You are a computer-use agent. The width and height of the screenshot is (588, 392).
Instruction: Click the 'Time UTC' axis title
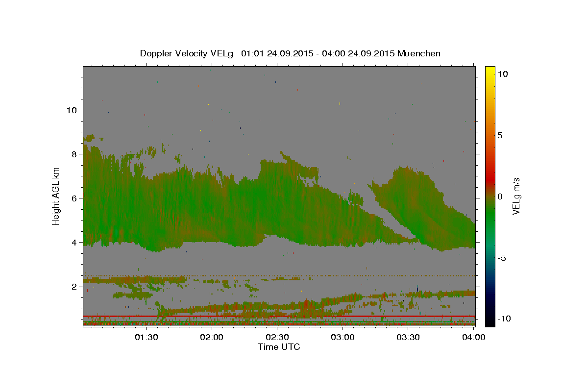tap(279, 347)
